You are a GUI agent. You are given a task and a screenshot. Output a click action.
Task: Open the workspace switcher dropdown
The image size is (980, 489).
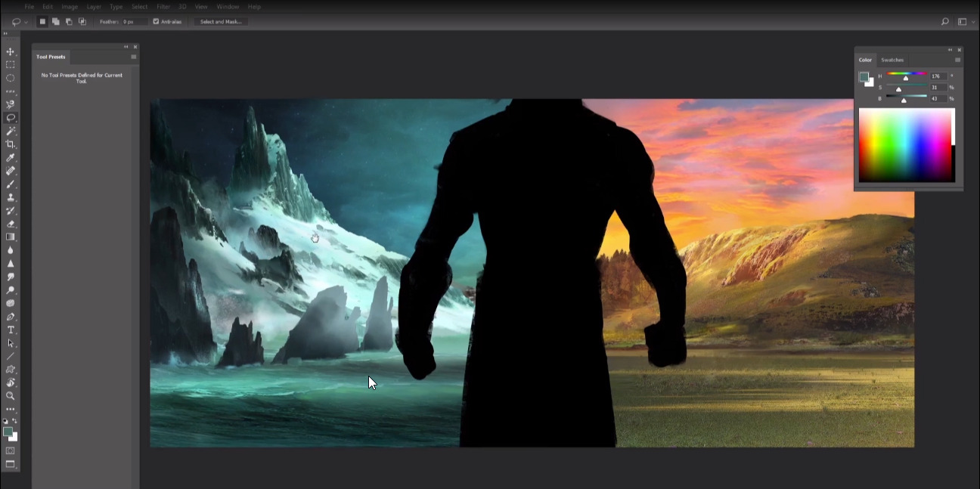pos(965,22)
